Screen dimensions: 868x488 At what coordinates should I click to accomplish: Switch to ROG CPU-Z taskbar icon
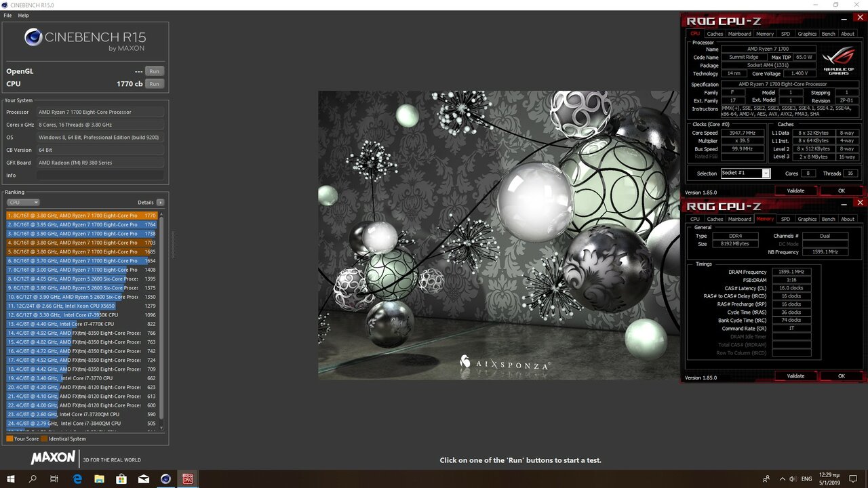coord(187,479)
